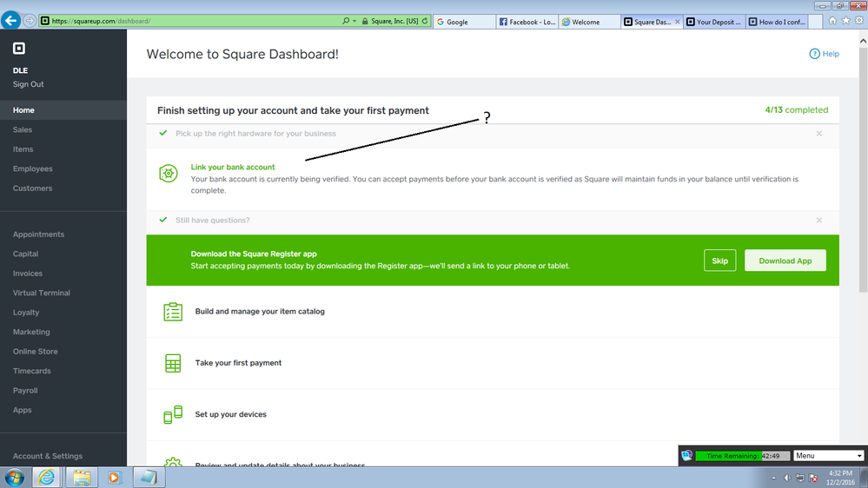Viewport: 868px width, 488px height.
Task: Click the Take first payment register icon
Action: [x=173, y=363]
